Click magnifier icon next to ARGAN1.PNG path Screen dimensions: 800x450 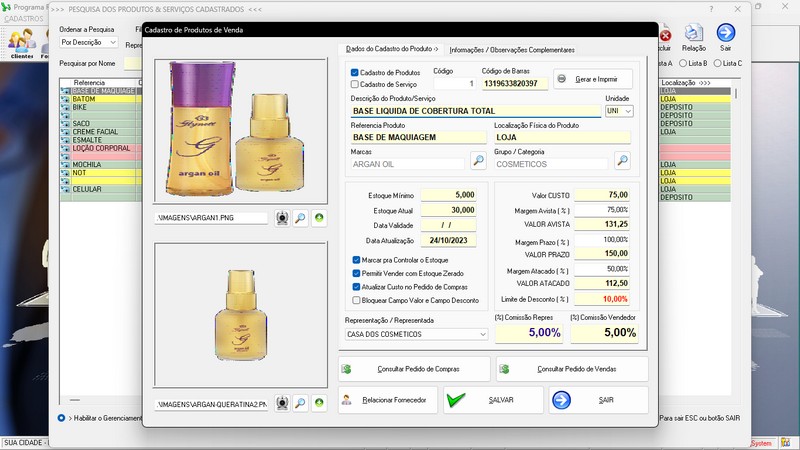[300, 217]
